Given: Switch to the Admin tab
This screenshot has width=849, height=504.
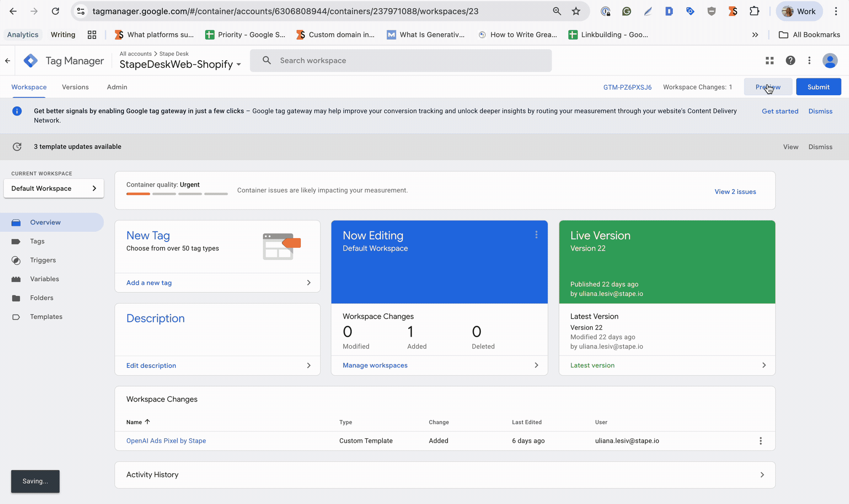Looking at the screenshot, I should pos(117,87).
